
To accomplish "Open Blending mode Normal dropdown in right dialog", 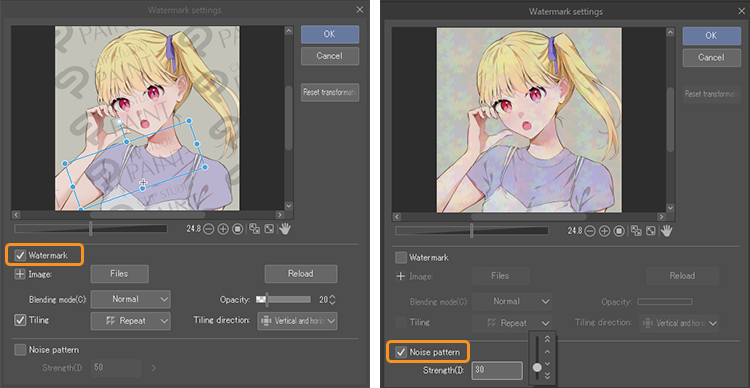I will 512,301.
